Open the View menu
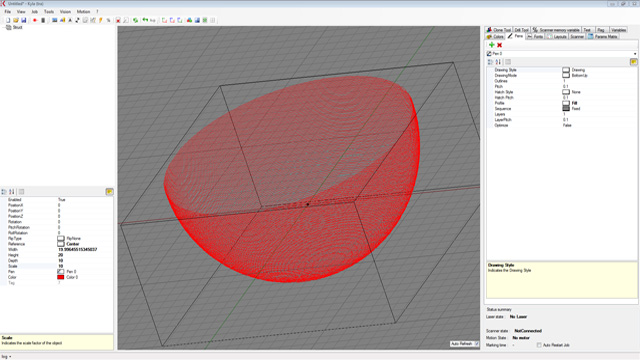 point(21,11)
